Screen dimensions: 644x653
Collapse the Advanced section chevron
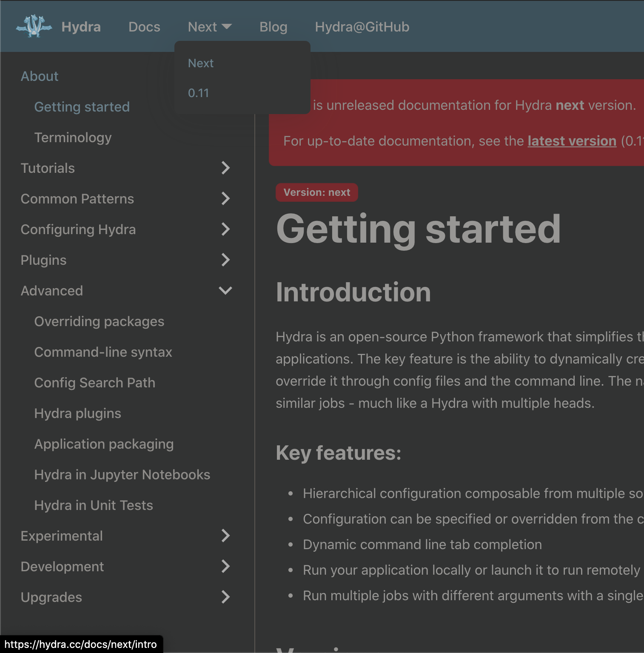(225, 291)
